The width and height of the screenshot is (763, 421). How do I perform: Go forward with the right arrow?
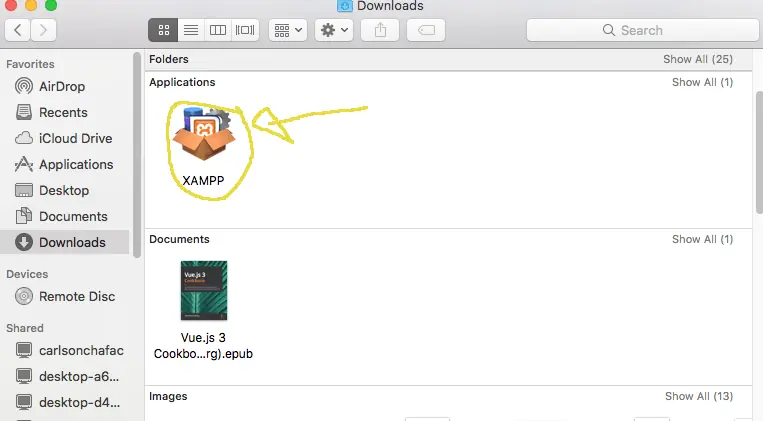pos(44,30)
